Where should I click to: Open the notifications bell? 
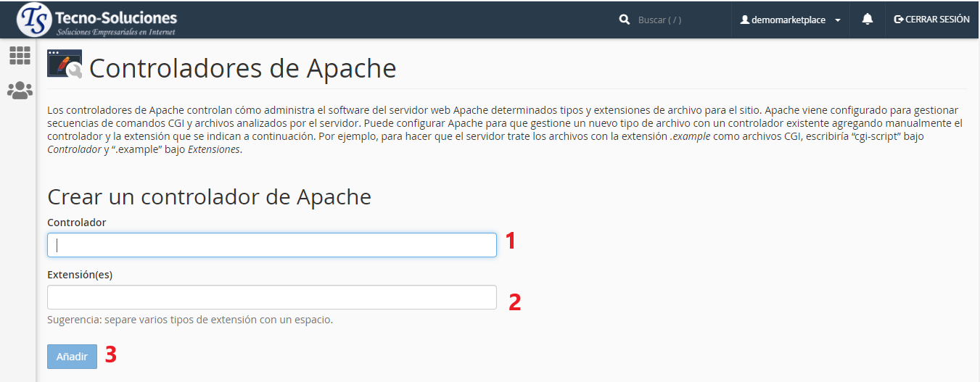pyautogui.click(x=867, y=20)
